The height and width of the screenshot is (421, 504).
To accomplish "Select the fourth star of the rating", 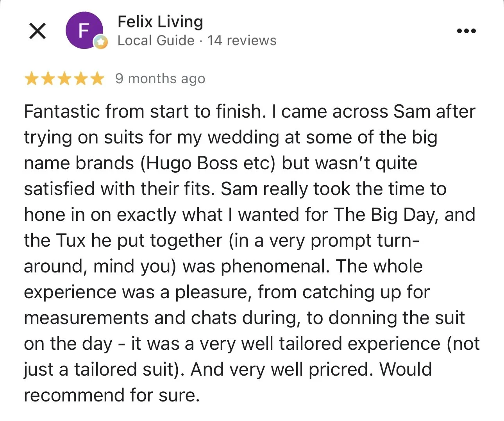I will 81,79.
